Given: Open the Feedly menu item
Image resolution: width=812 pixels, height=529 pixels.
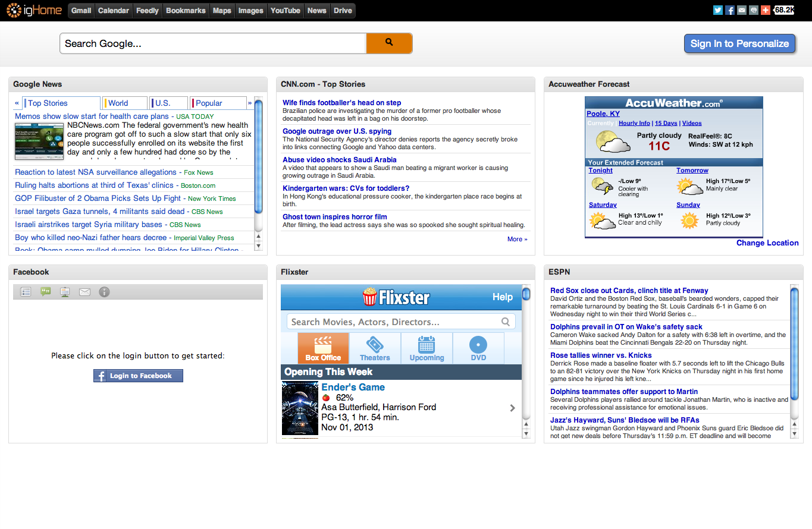Looking at the screenshot, I should 148,10.
